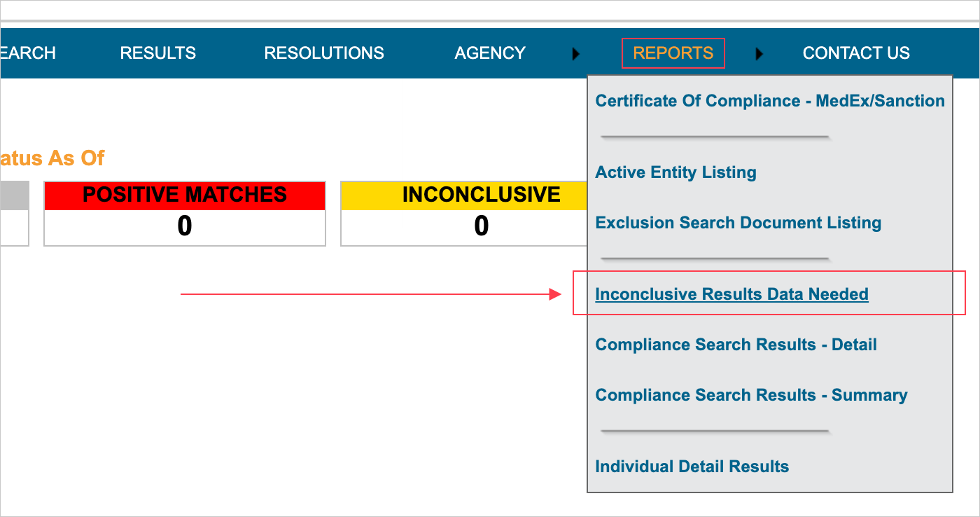This screenshot has height=517, width=980.
Task: Navigate to CONTACT US
Action: point(856,53)
